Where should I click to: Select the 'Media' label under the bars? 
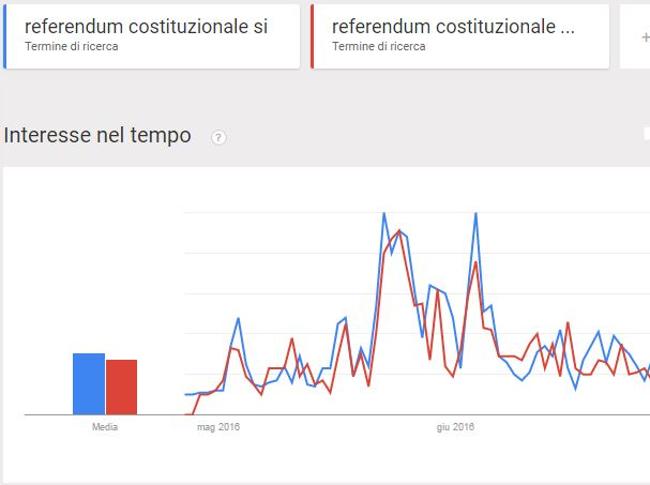pos(105,427)
